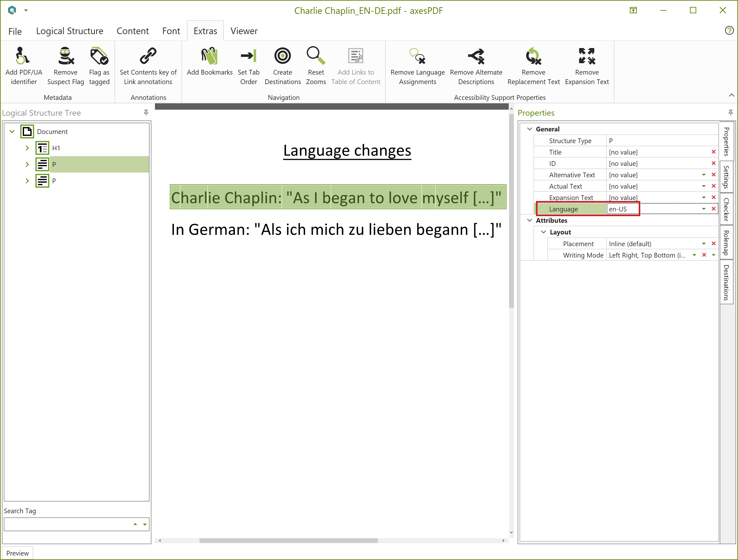Click the ribbon display options icon
This screenshot has height=560, width=738.
point(633,10)
